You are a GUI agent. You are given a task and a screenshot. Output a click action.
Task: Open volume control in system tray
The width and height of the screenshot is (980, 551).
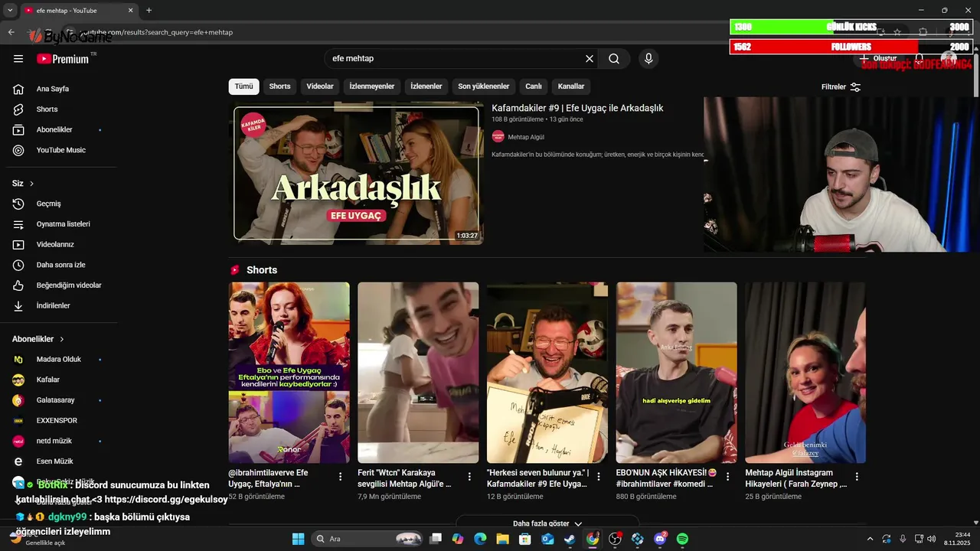(933, 539)
